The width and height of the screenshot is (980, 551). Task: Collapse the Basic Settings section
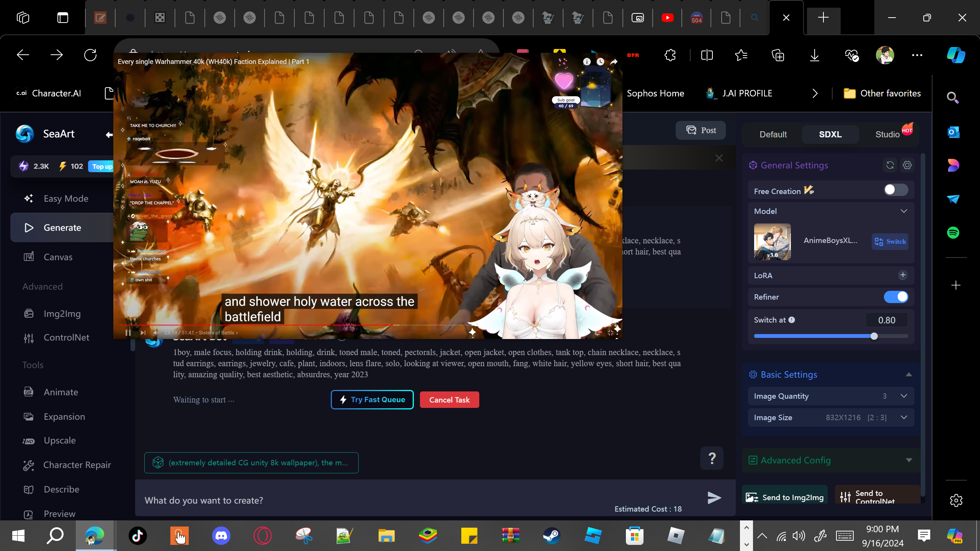909,375
